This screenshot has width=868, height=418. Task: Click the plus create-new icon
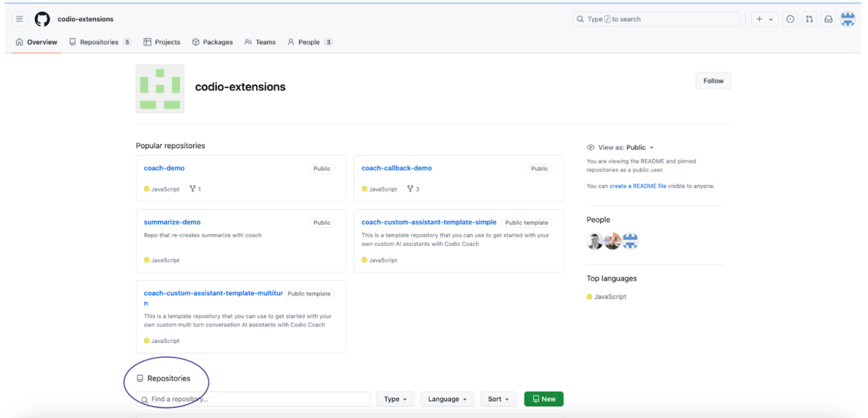point(760,19)
